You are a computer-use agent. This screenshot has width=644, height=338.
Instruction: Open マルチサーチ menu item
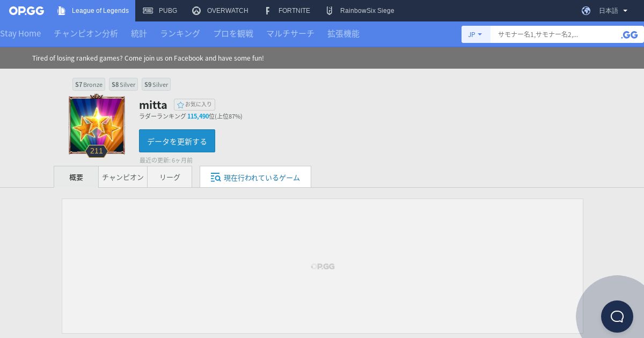(290, 34)
